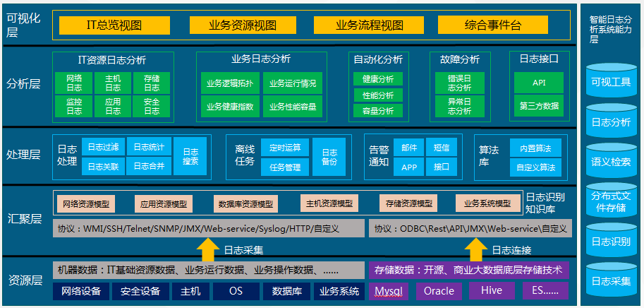
Task: Click the 综合事件台 box
Action: [x=493, y=25]
